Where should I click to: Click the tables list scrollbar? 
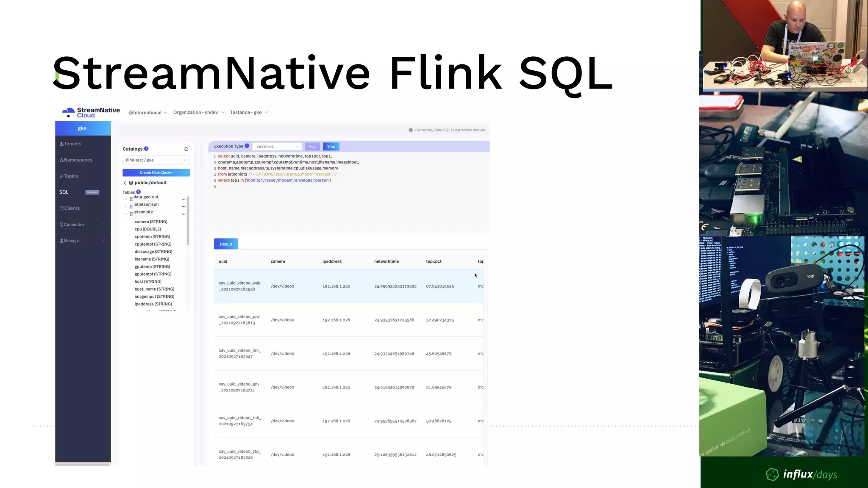pyautogui.click(x=188, y=221)
